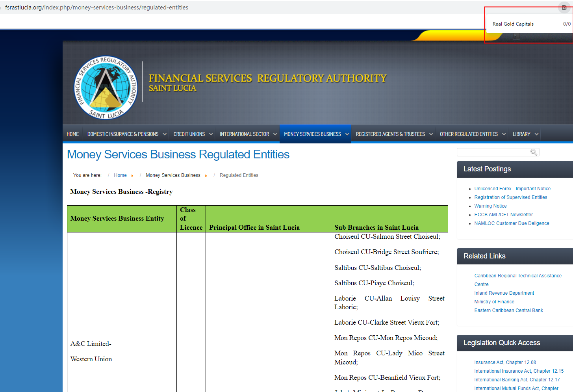Click the Financial Services Regulatory Authority logo
This screenshot has width=573, height=392.
coord(106,87)
